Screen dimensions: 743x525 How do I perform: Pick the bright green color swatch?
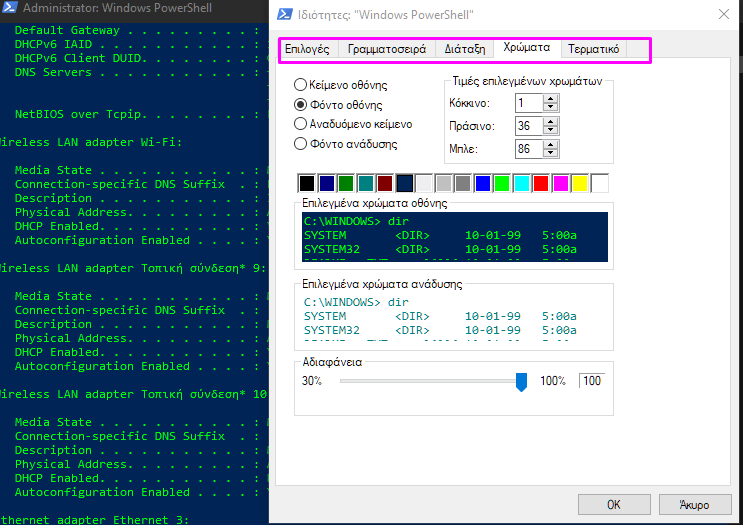(502, 183)
